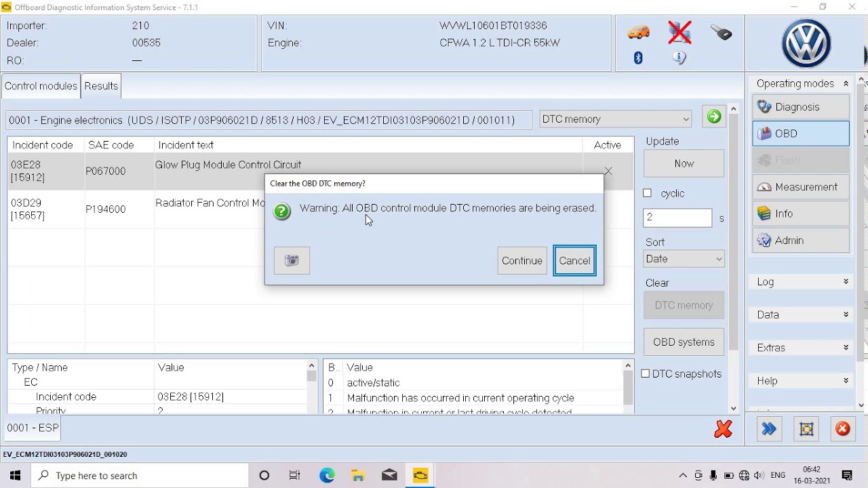Click the camera screenshot button in dialog

(x=292, y=260)
